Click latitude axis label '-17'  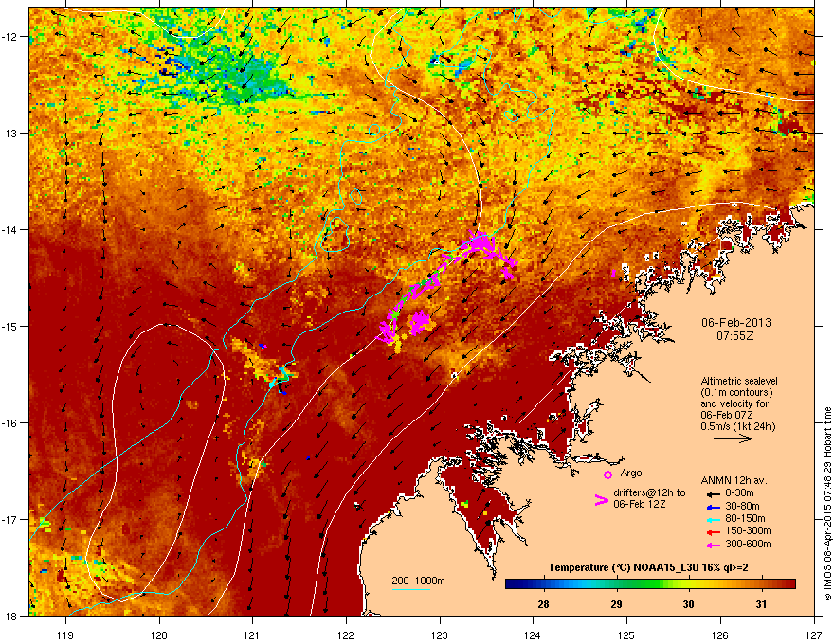pyautogui.click(x=9, y=519)
